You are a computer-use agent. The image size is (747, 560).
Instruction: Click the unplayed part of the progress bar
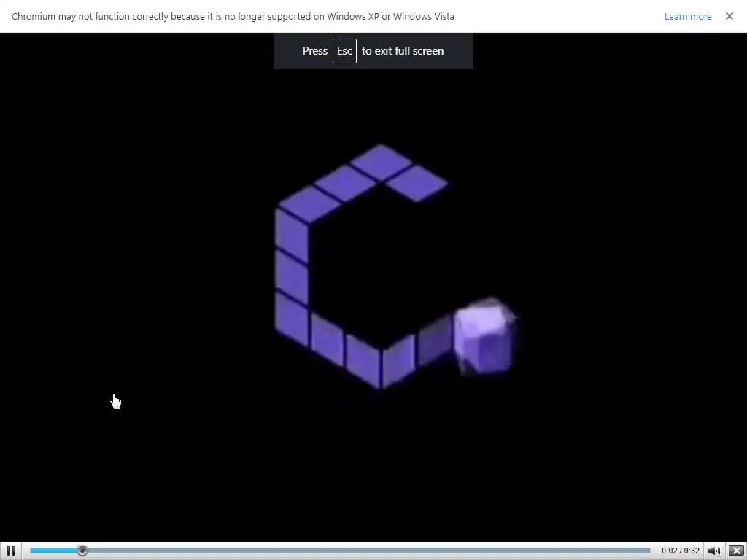(x=368, y=551)
